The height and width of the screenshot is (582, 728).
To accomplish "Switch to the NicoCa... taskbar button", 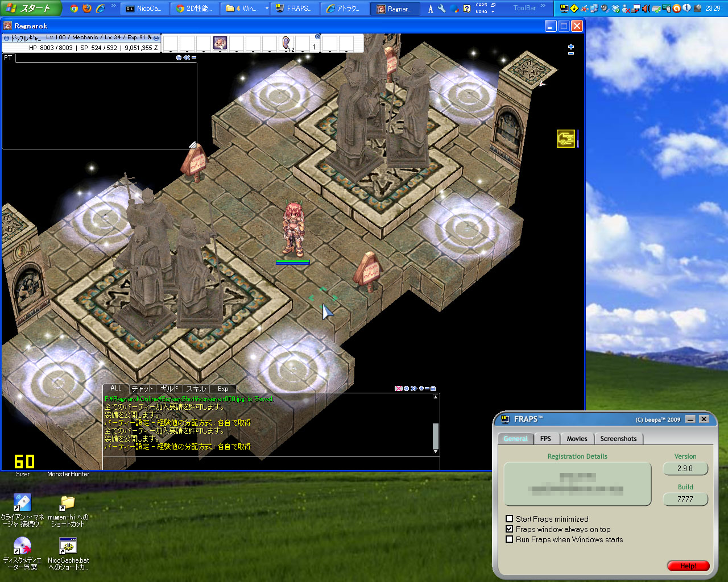I will pyautogui.click(x=144, y=9).
